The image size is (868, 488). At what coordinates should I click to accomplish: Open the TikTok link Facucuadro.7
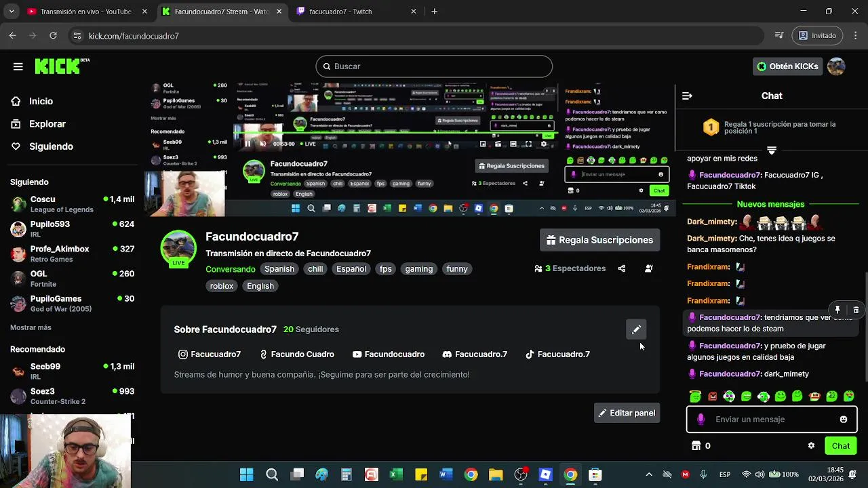tap(557, 354)
